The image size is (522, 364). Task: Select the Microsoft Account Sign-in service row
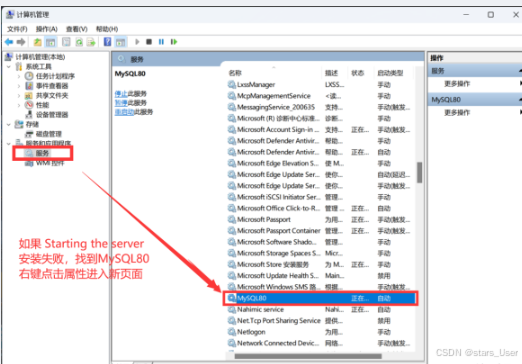[321, 130]
